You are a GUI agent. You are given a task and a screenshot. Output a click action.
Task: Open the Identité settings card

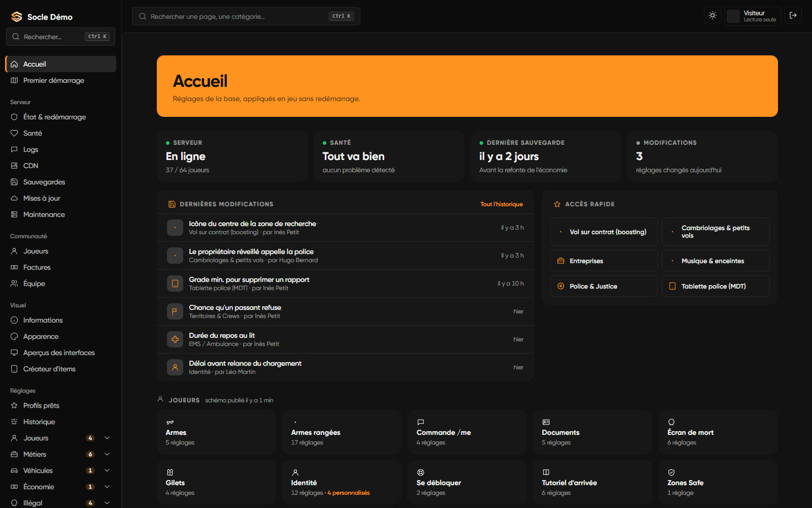tap(342, 482)
